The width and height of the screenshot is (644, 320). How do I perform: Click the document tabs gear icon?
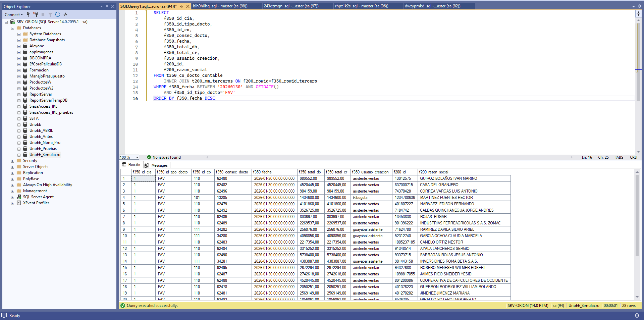639,6
